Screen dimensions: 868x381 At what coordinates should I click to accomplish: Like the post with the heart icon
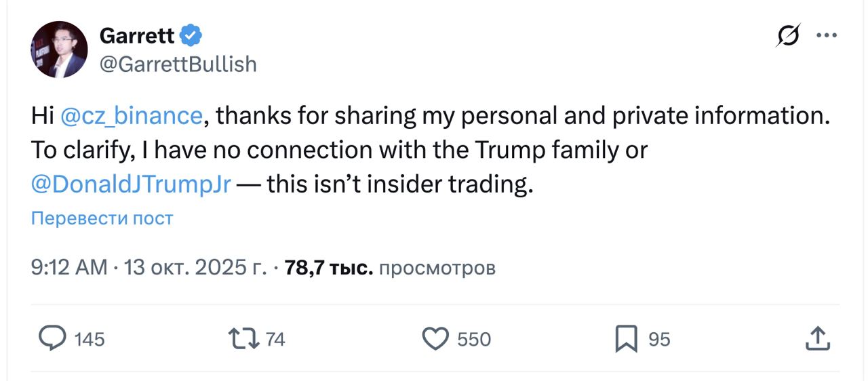[x=435, y=338]
